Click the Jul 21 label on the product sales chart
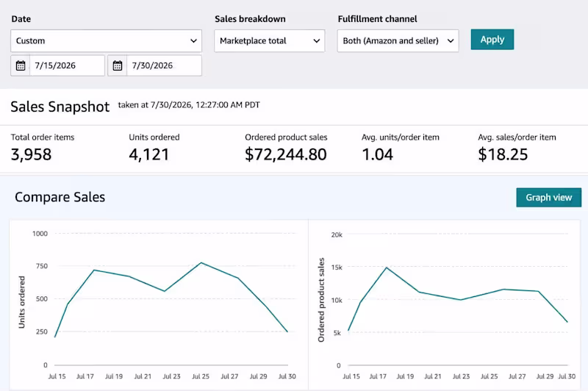 point(433,376)
